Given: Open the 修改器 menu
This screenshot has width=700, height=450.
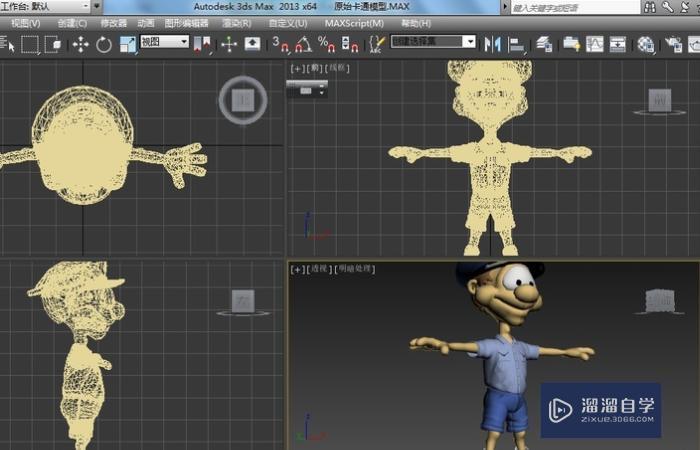Looking at the screenshot, I should 113,23.
